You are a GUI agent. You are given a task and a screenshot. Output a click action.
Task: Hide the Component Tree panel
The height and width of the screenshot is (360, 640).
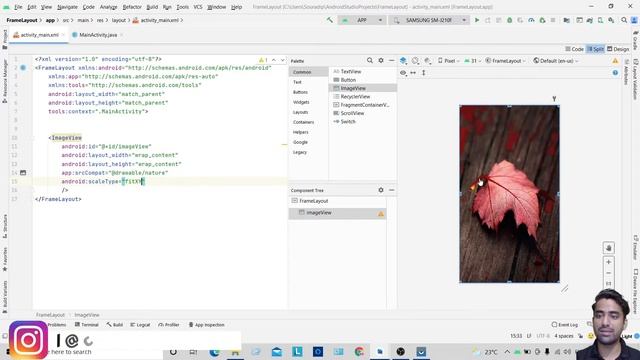[x=391, y=190]
